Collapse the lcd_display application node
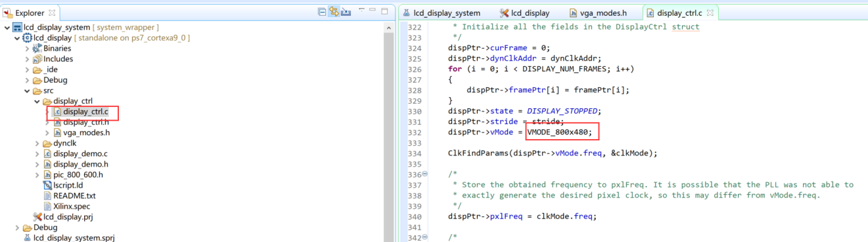 pyautogui.click(x=17, y=38)
